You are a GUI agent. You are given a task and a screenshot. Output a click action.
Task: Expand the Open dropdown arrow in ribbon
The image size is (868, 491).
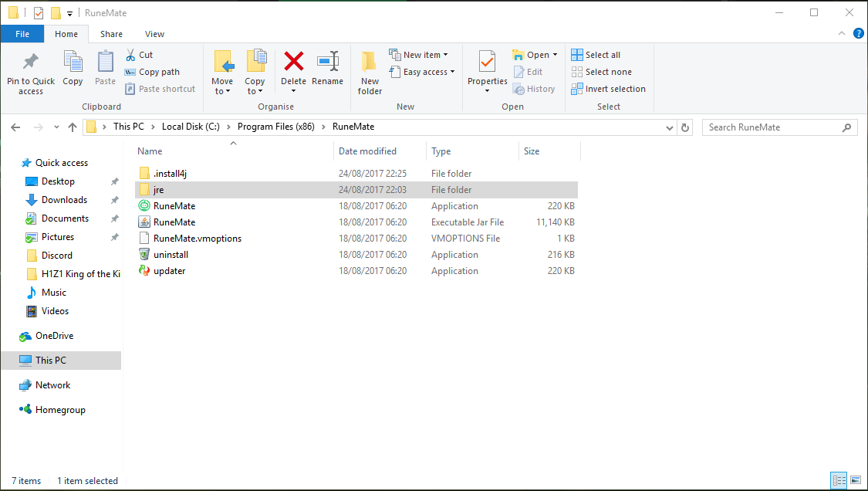coord(556,55)
